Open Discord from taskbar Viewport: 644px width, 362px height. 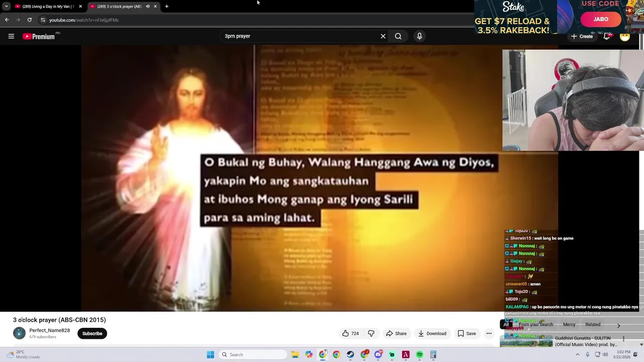(x=378, y=354)
